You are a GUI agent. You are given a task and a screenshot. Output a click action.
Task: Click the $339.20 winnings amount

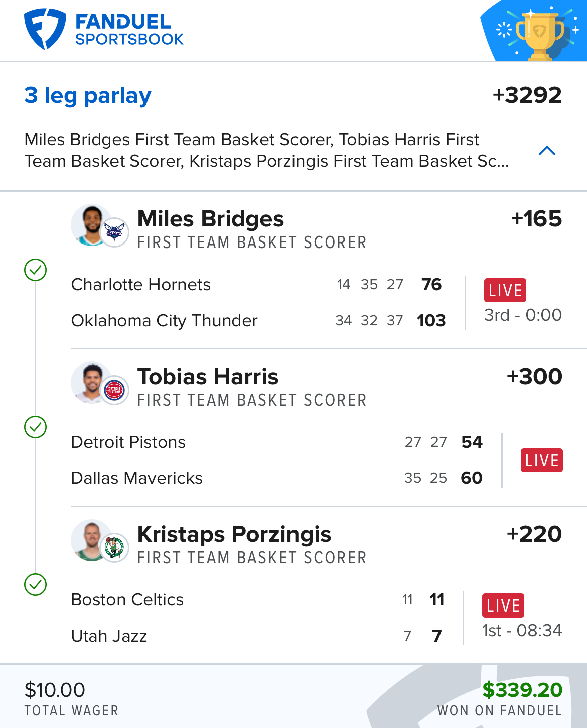click(522, 690)
